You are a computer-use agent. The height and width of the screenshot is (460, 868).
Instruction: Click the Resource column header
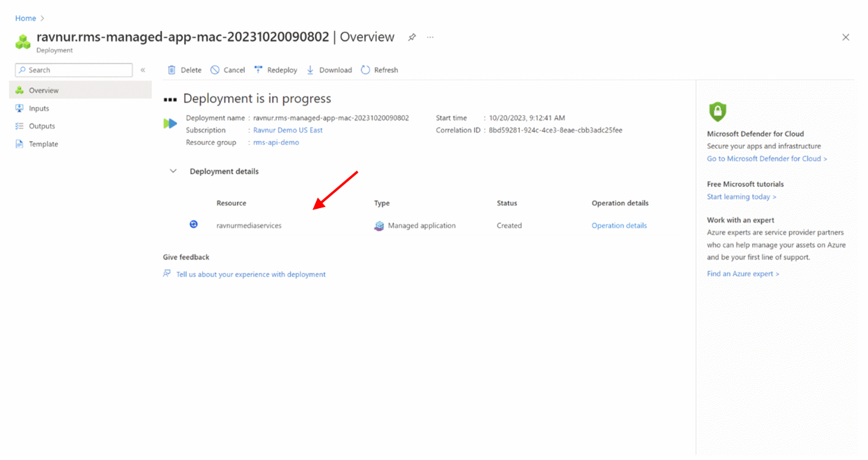231,203
